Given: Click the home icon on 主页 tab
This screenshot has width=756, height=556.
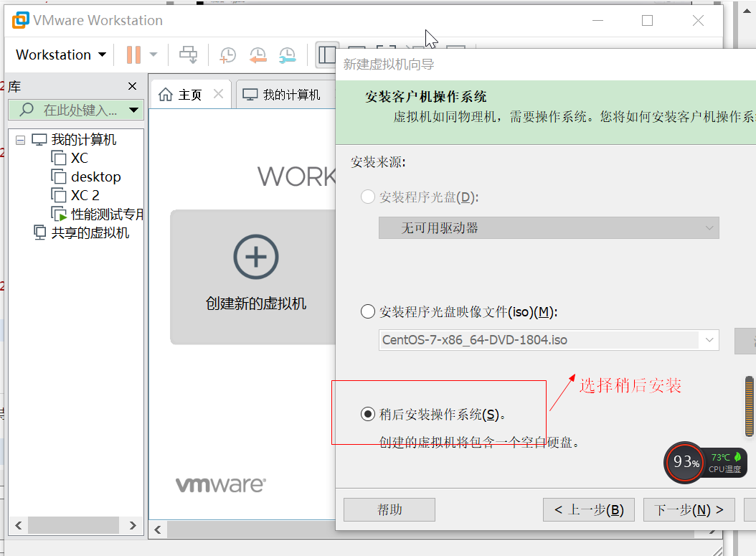Looking at the screenshot, I should tap(166, 95).
